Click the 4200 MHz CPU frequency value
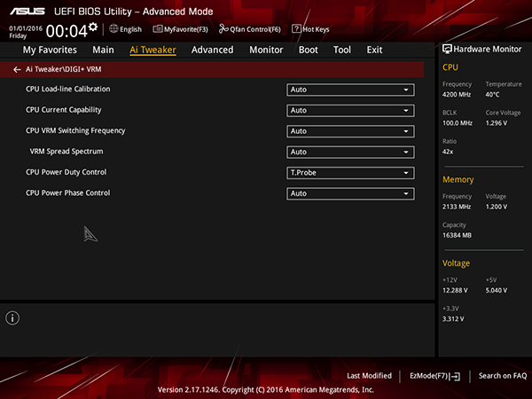Image resolution: width=532 pixels, height=399 pixels. tap(457, 95)
